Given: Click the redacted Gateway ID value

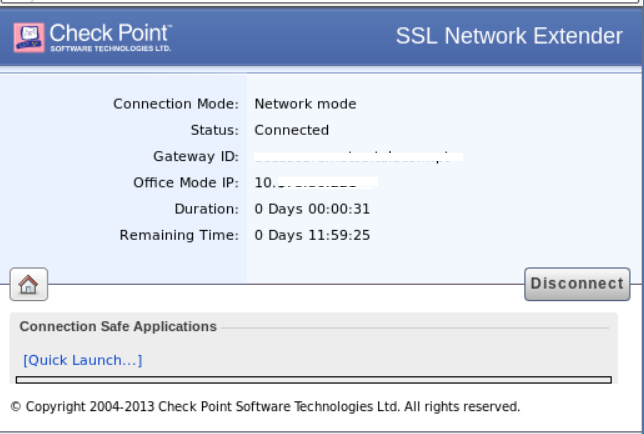Looking at the screenshot, I should [x=359, y=156].
